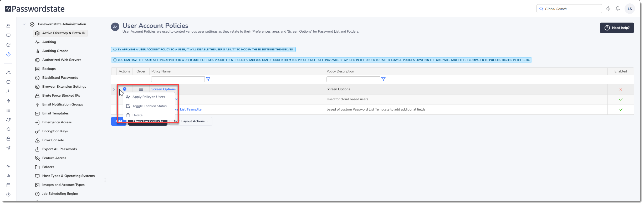The image size is (644, 205).
Task: Click the monitor icon in the narrow icon rail
Action: coord(8,35)
